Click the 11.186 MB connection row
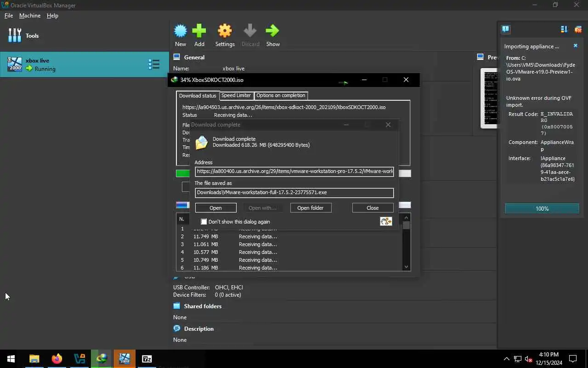The width and height of the screenshot is (588, 368). (289, 268)
